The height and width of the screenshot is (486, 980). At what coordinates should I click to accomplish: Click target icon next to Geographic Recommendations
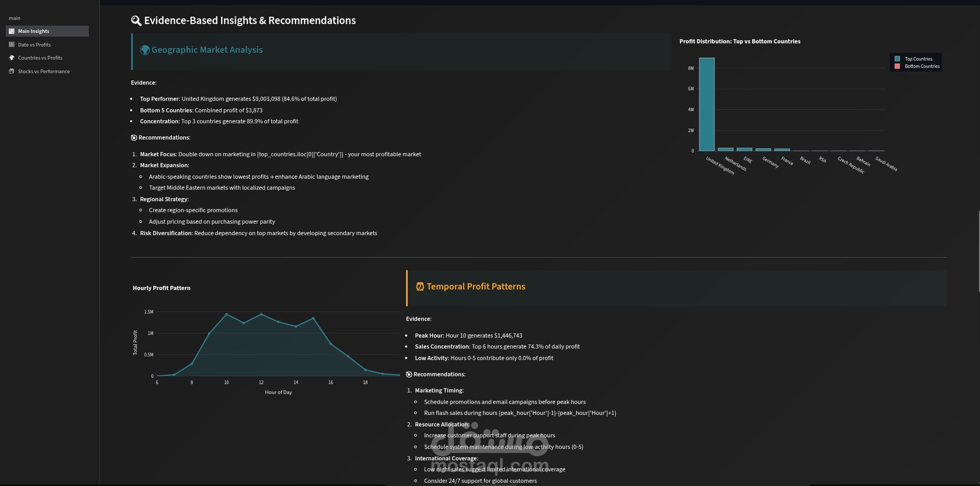[134, 138]
